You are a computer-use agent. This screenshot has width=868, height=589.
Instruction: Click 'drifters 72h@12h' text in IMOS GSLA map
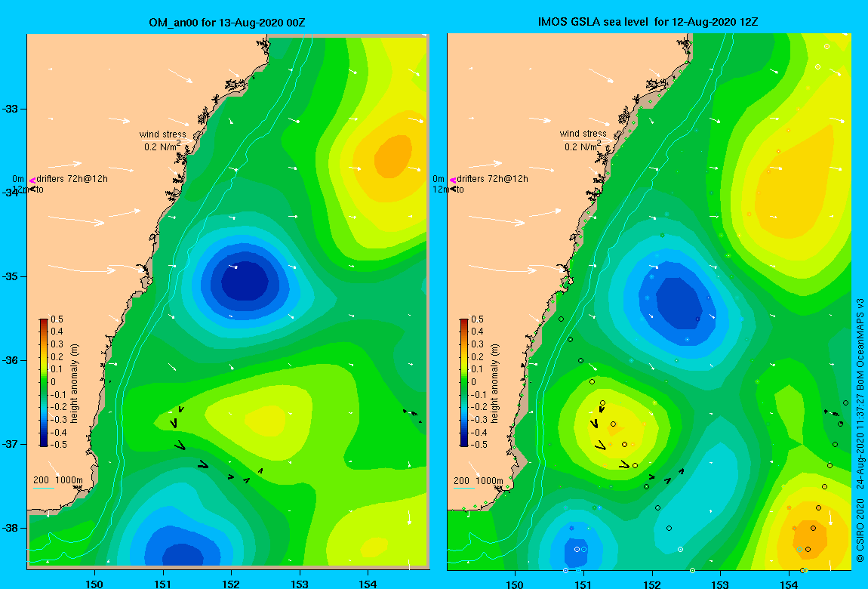tap(492, 179)
